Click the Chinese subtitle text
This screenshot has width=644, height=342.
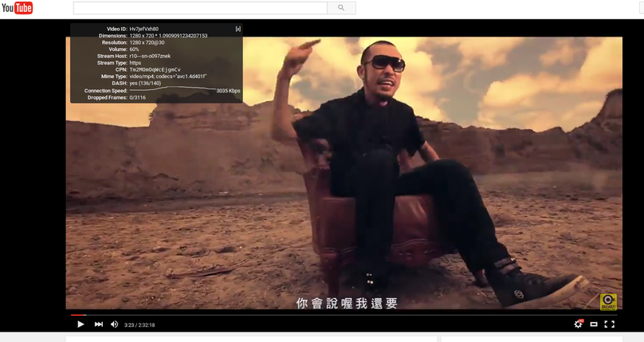346,303
